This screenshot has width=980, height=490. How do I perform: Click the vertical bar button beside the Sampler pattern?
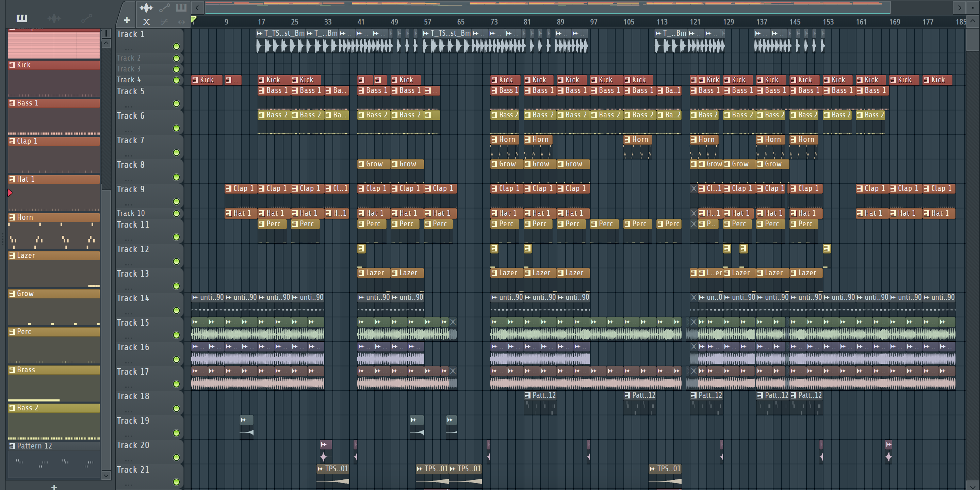click(x=107, y=33)
